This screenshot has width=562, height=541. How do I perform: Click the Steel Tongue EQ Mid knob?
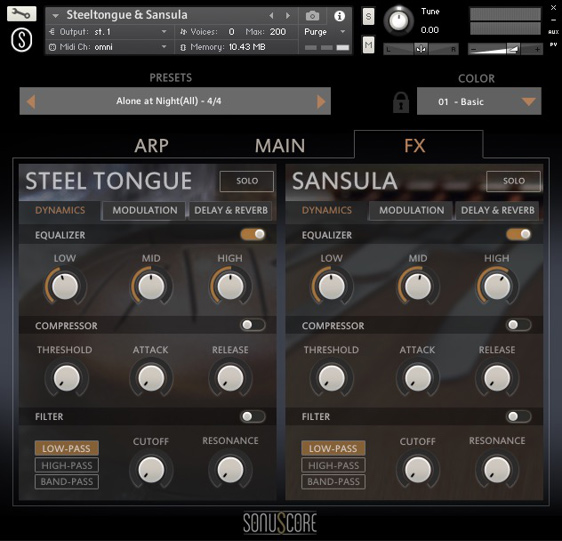tap(151, 286)
